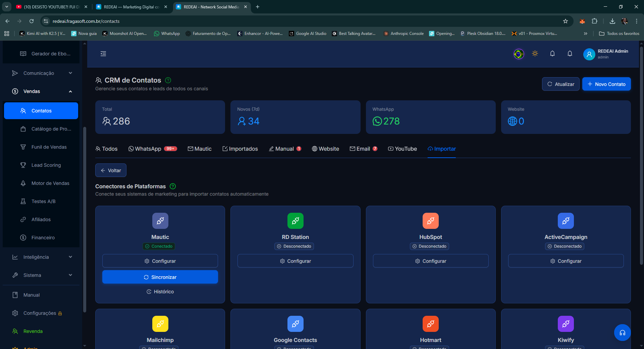Screen dimensions: 644x349
Task: Switch to the DESISTO YOUTUBE browser tab
Action: [x=52, y=7]
